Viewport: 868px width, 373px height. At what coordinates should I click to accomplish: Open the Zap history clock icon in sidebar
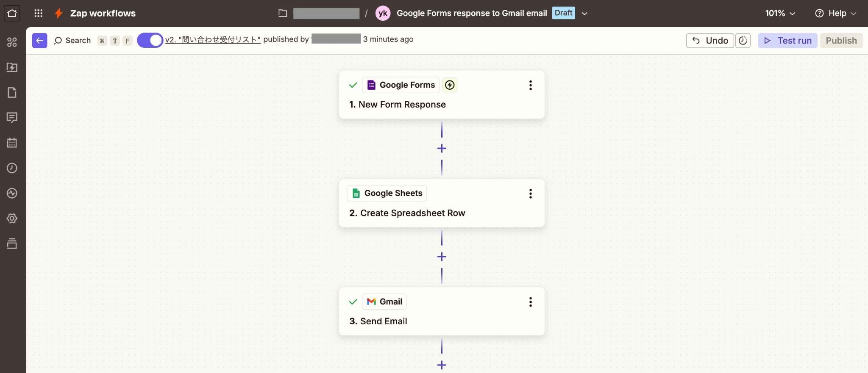[12, 168]
